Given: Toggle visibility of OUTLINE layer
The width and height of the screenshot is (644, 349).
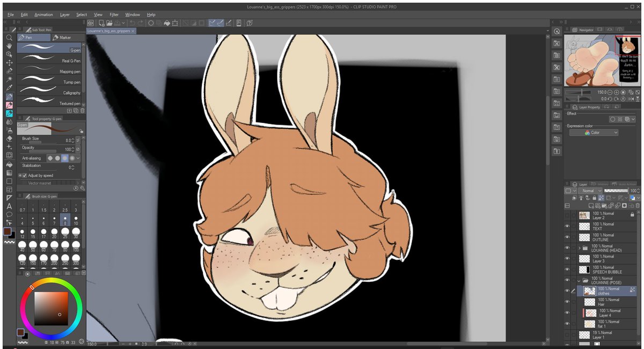Looking at the screenshot, I should (x=567, y=237).
